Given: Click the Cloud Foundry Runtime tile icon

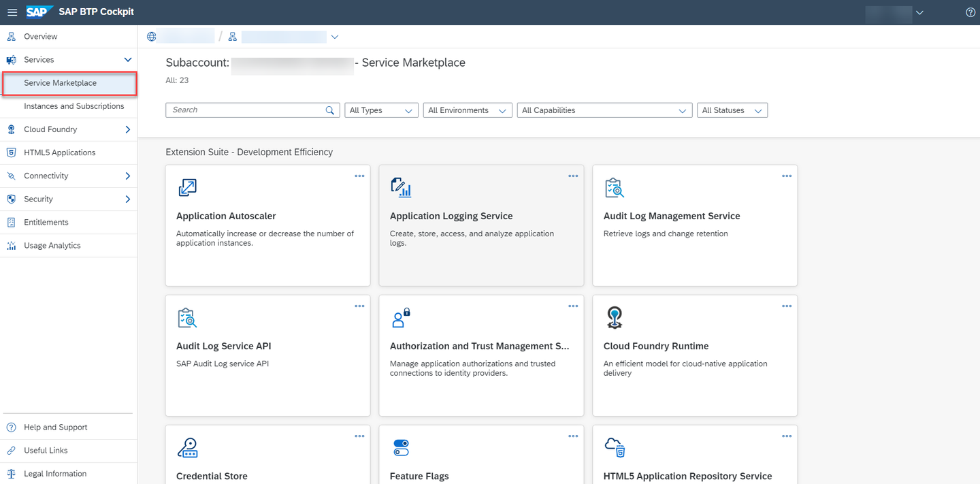Looking at the screenshot, I should point(615,318).
